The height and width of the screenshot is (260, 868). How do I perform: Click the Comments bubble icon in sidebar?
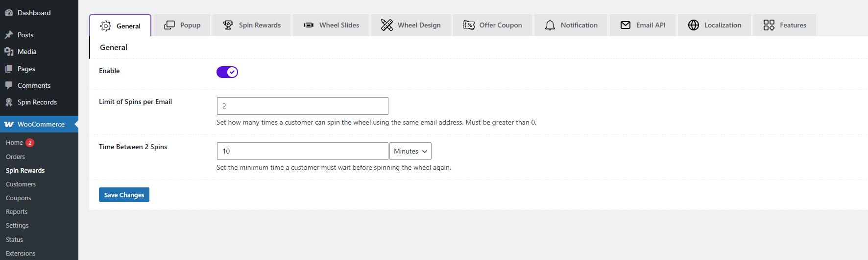pos(9,85)
